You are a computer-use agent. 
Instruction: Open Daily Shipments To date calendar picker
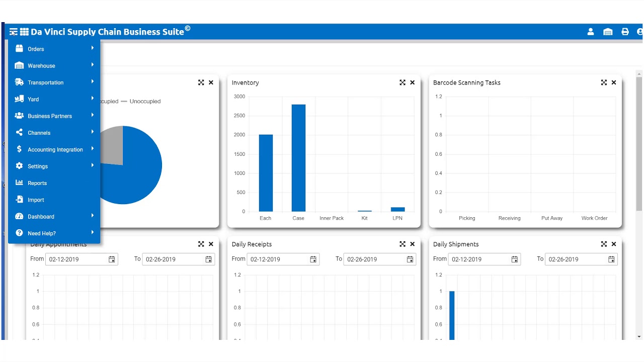(x=611, y=259)
